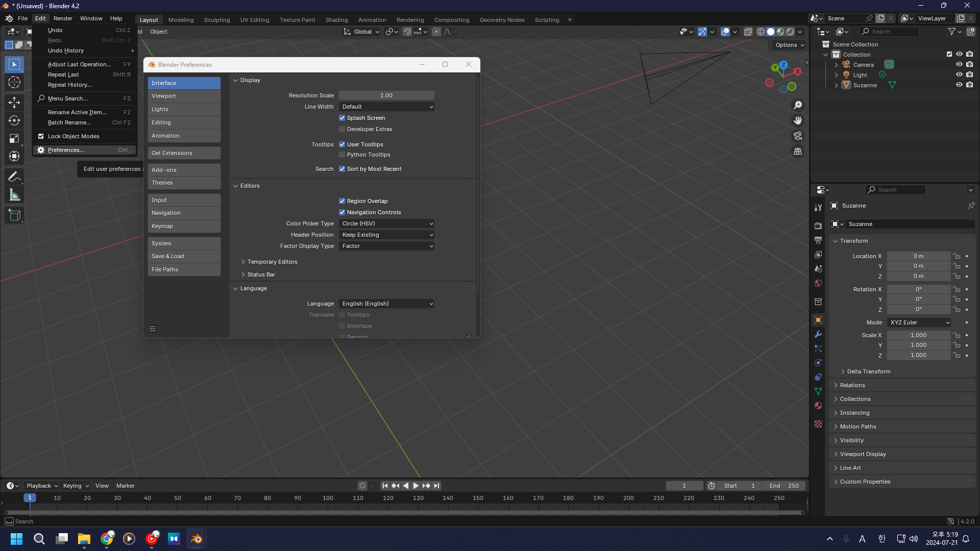Open Add-ons section in Preferences
The height and width of the screenshot is (551, 980).
tap(184, 170)
